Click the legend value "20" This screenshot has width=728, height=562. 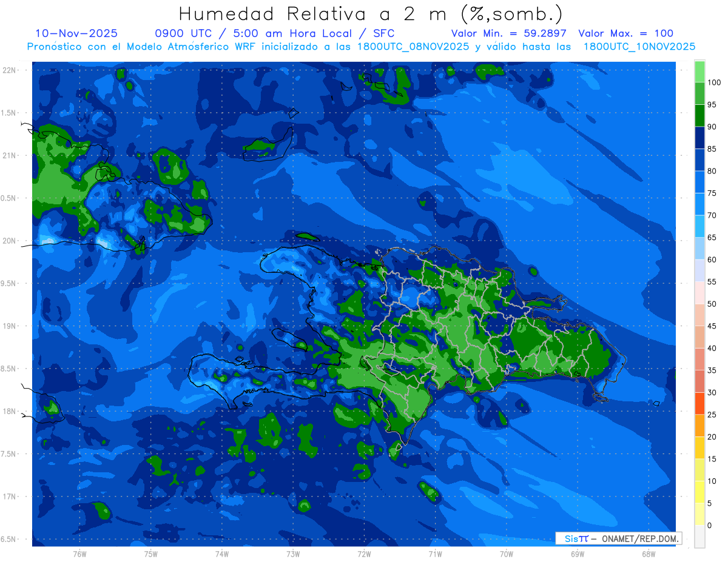pyautogui.click(x=712, y=437)
